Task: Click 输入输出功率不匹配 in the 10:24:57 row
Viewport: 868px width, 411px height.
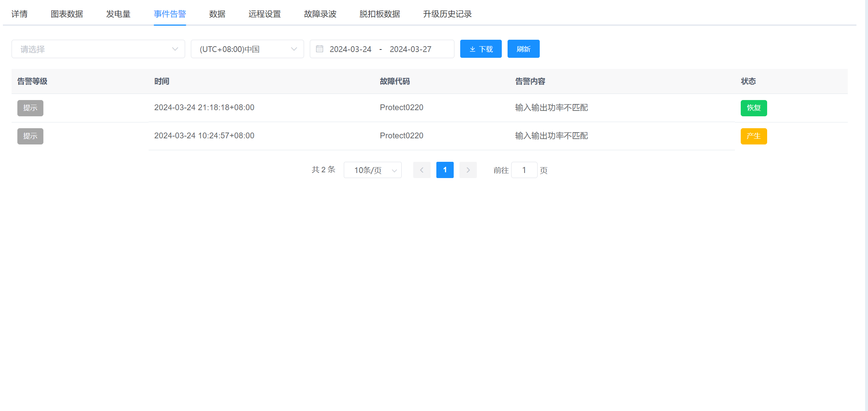Action: point(552,136)
